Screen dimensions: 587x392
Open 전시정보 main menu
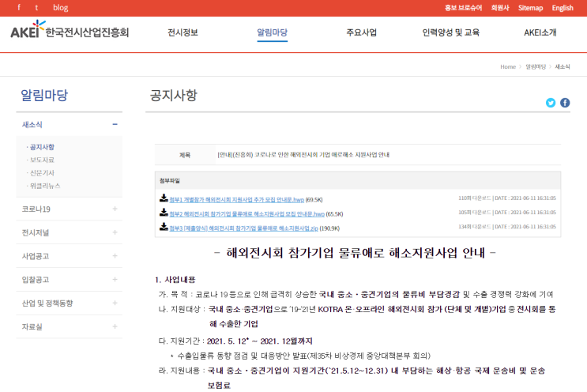(x=182, y=32)
